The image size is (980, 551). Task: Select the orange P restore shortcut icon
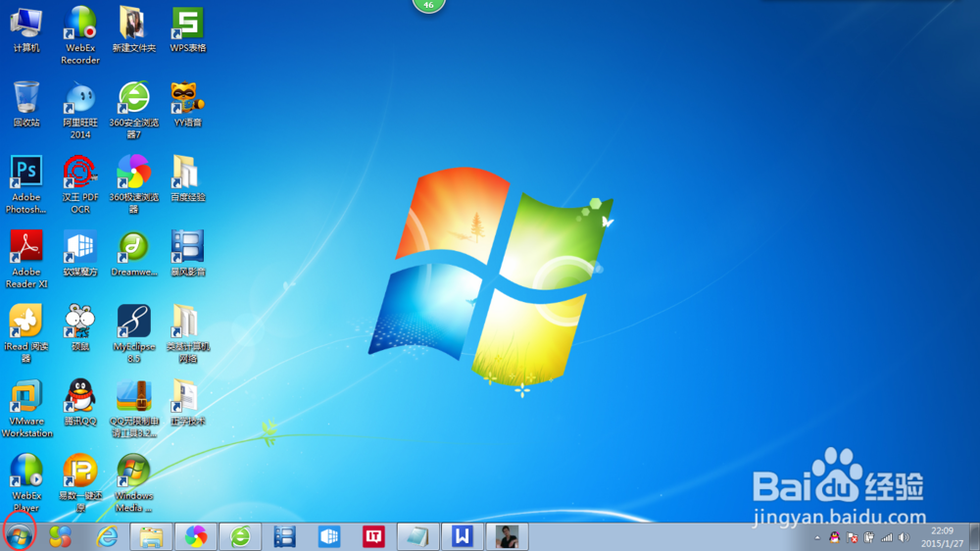pos(80,482)
